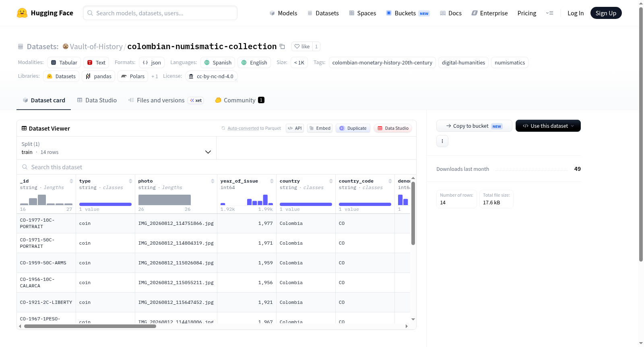The height and width of the screenshot is (347, 644).
Task: Click Copy to bucket button
Action: coord(474,126)
